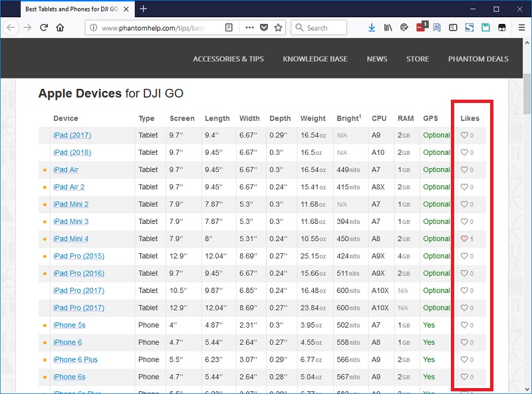532x394 pixels.
Task: Click the red extension icon with badge
Action: tap(422, 27)
